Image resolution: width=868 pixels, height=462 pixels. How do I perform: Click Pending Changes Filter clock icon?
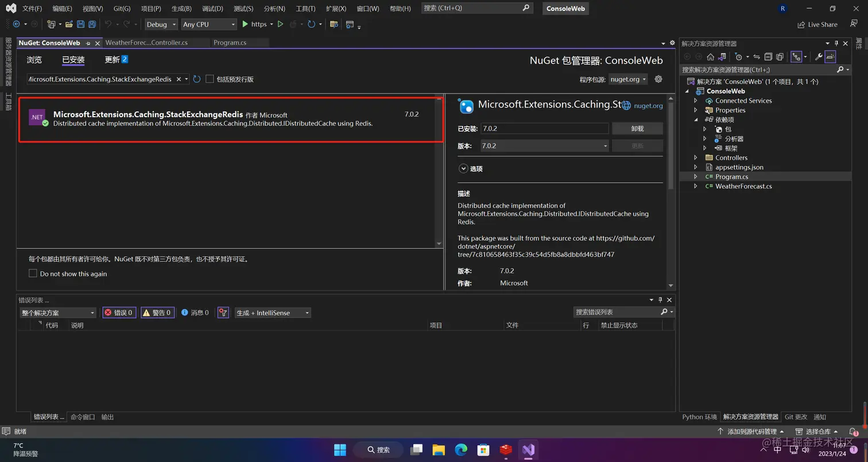(739, 57)
